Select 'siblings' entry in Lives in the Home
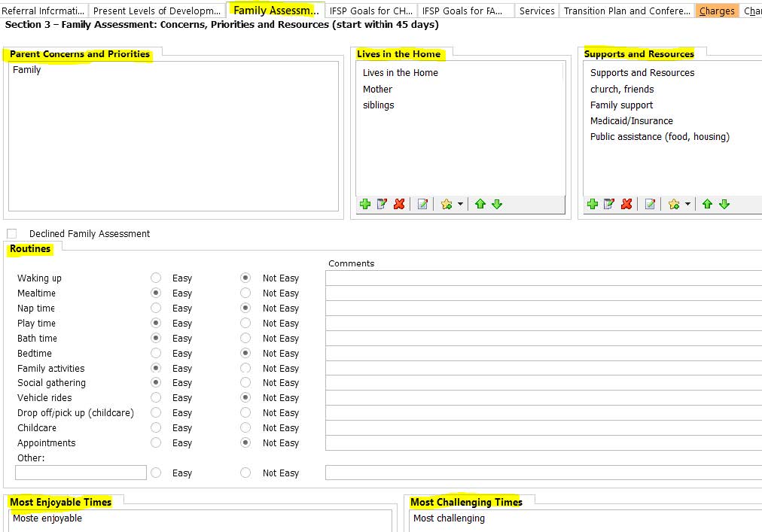 pos(378,105)
